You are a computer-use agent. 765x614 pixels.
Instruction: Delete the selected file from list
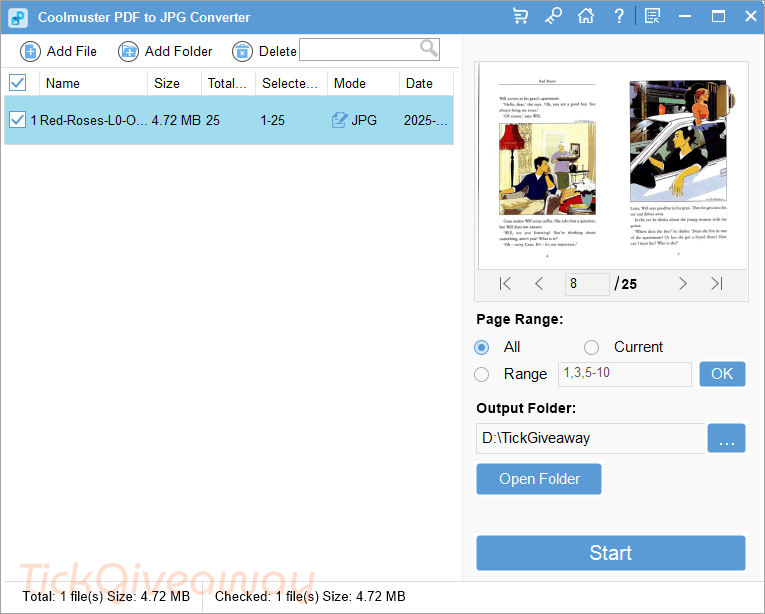264,51
